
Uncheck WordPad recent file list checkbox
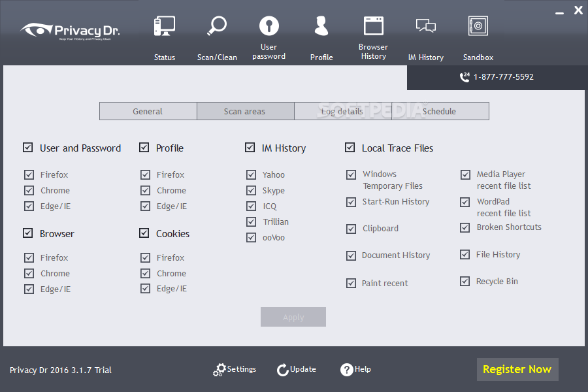[465, 202]
